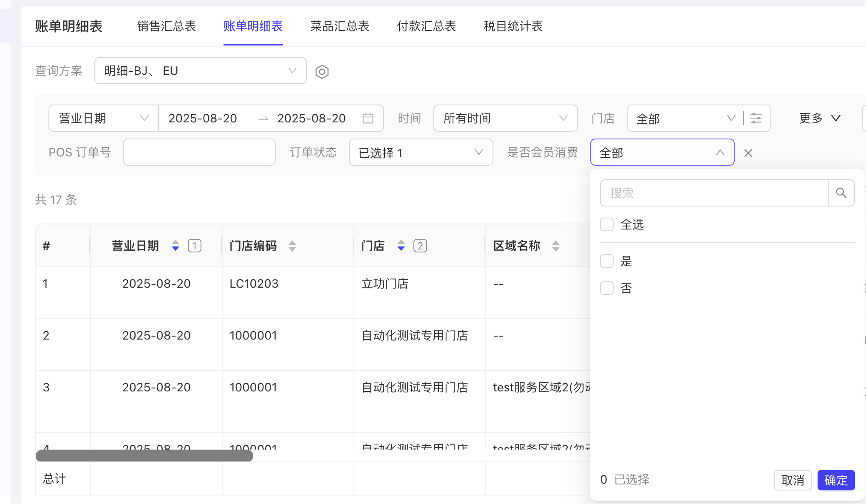
Task: Click the query scheme settings hexagon icon
Action: tap(322, 71)
